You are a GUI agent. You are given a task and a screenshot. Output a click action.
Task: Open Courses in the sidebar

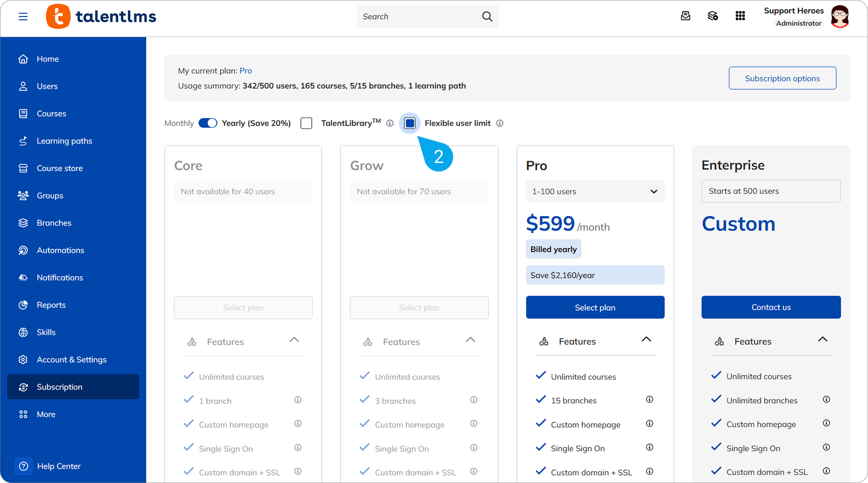(x=73, y=113)
